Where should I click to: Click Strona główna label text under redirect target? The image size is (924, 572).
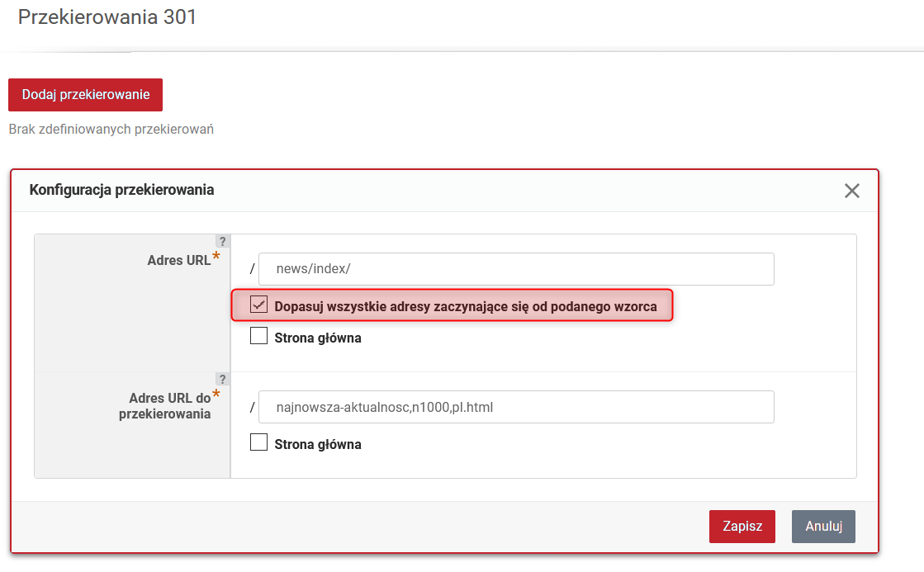318,444
